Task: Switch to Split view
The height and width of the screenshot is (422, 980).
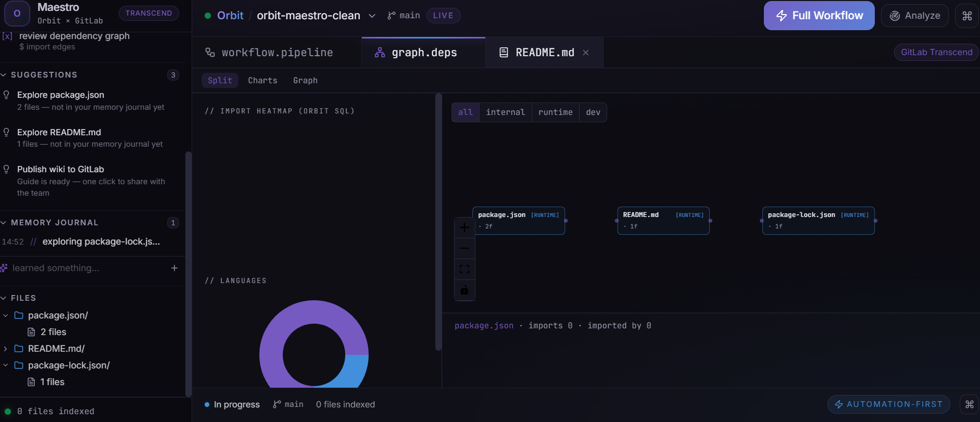Action: tap(220, 80)
